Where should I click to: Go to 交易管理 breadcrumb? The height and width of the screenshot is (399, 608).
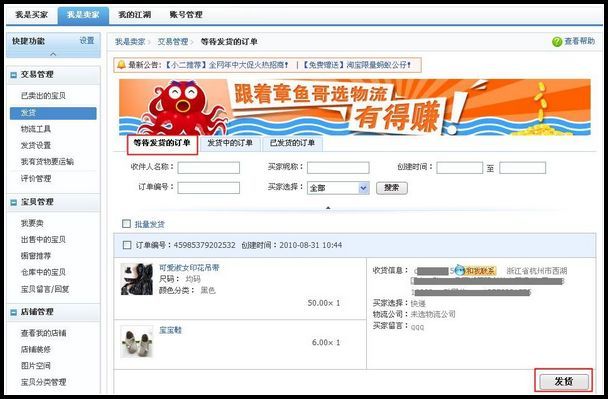pos(173,41)
